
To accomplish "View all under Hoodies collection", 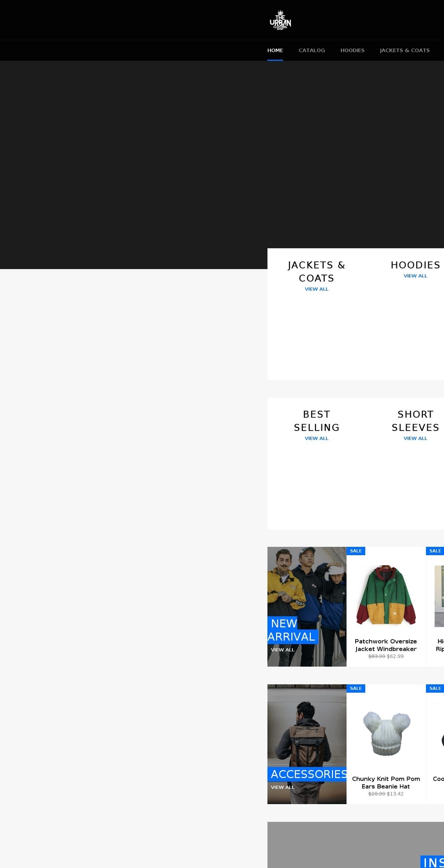I will [x=415, y=276].
